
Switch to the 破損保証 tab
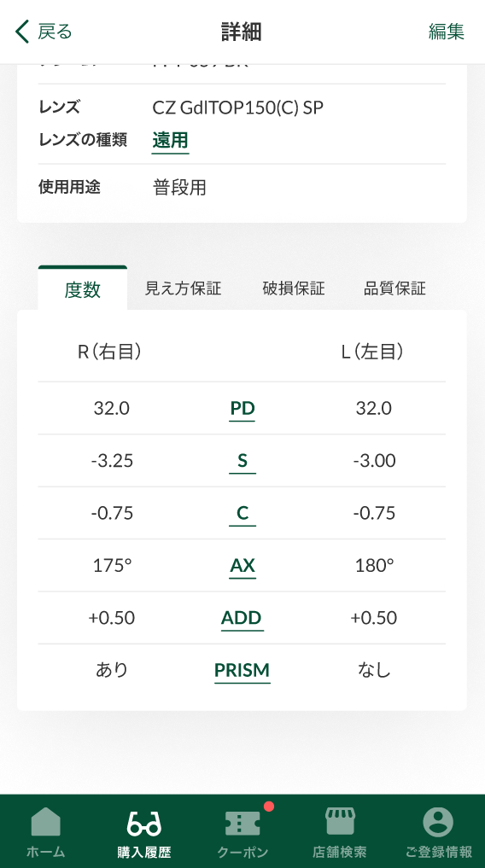(294, 288)
